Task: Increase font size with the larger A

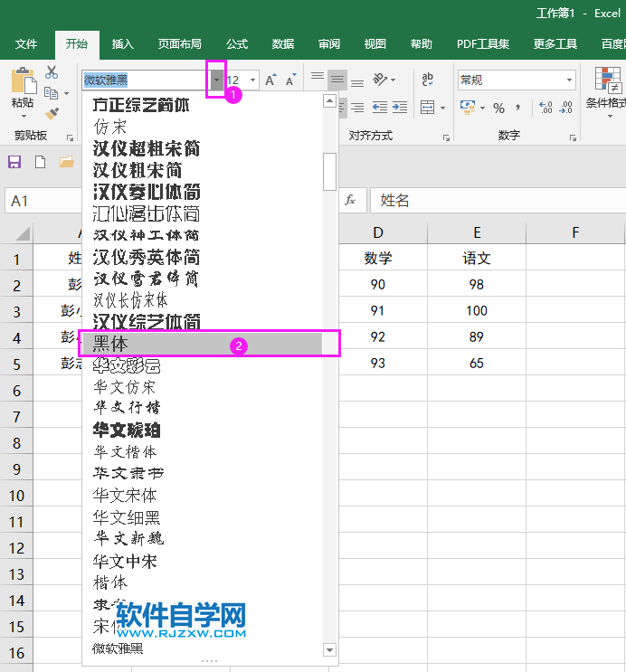Action: pyautogui.click(x=270, y=80)
